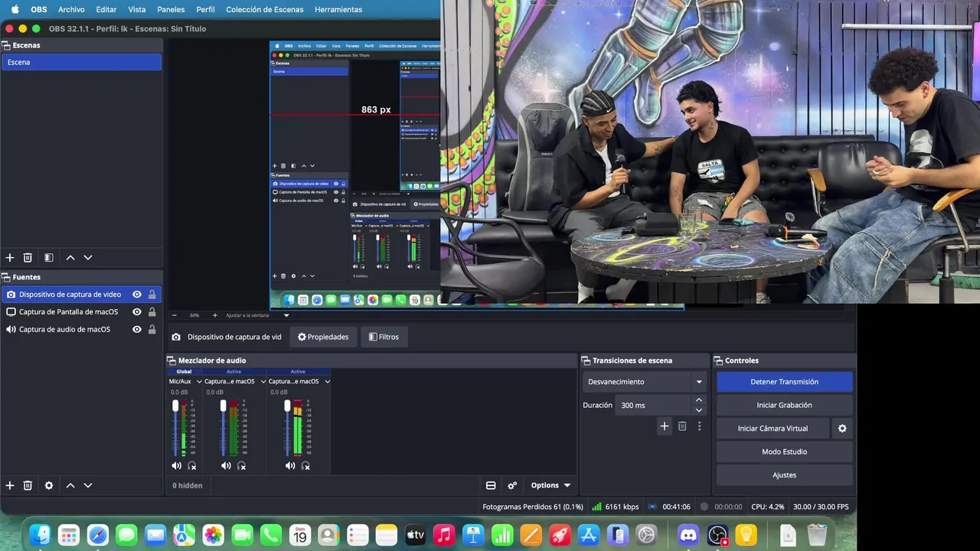Delete the selected source with the Fuentes trash icon

tap(28, 485)
